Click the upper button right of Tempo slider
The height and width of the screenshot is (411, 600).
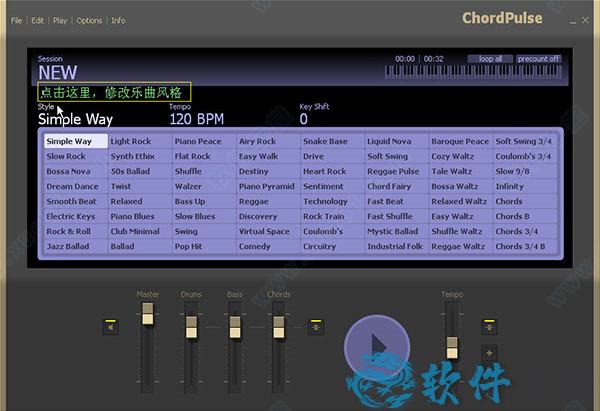pyautogui.click(x=489, y=326)
